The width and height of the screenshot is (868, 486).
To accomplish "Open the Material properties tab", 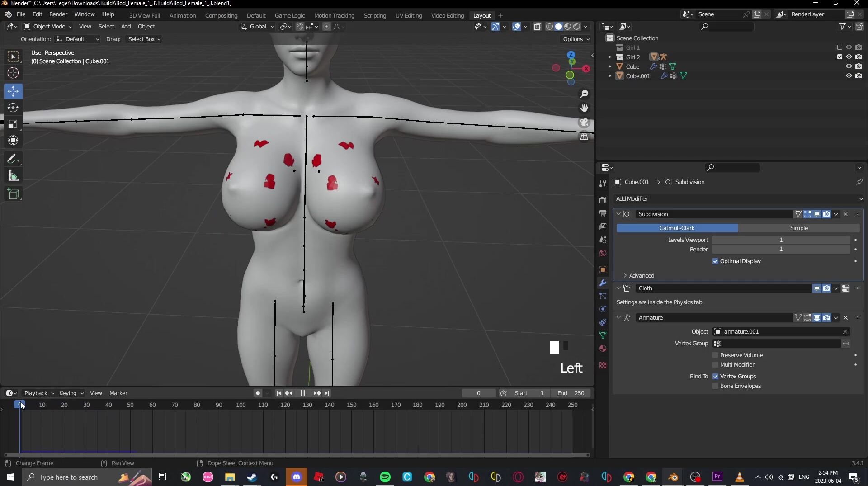I will point(603,349).
